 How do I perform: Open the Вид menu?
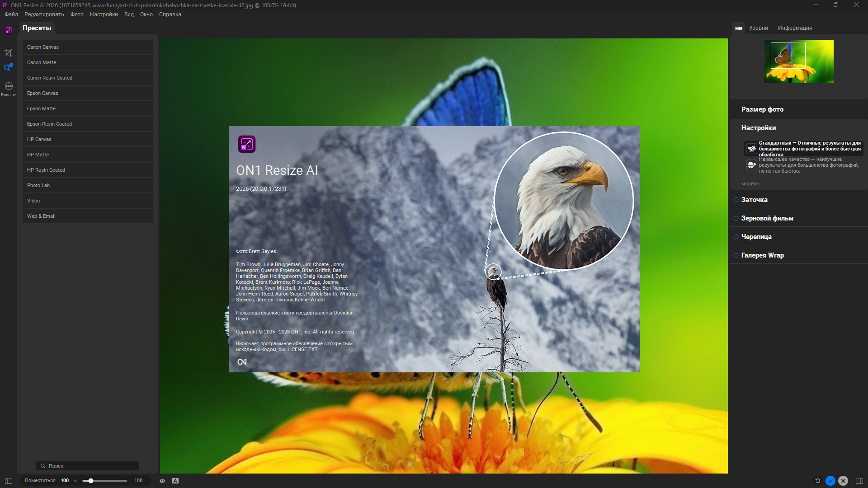[129, 14]
